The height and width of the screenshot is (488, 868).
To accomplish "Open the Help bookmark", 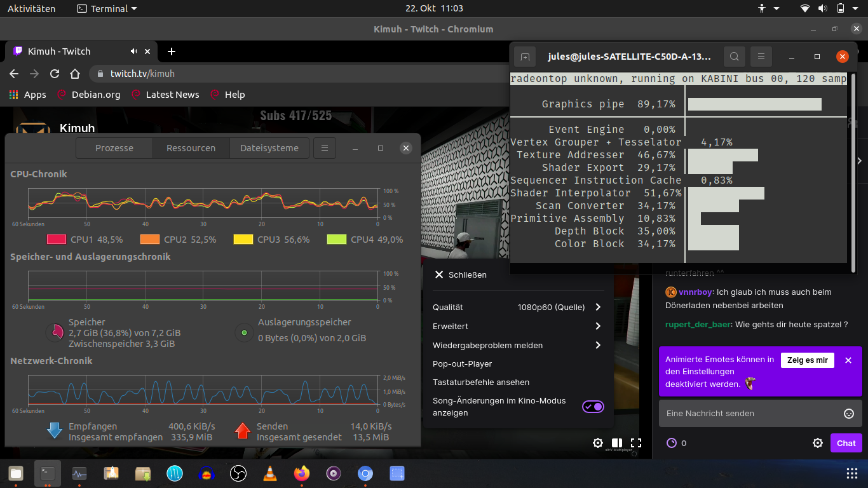I will (x=227, y=95).
